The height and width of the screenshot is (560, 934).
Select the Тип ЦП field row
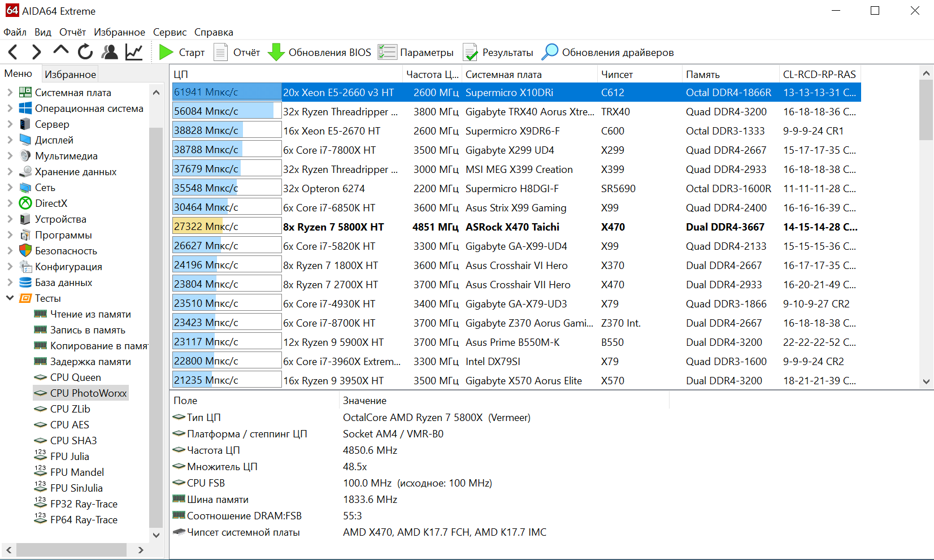tap(420, 417)
